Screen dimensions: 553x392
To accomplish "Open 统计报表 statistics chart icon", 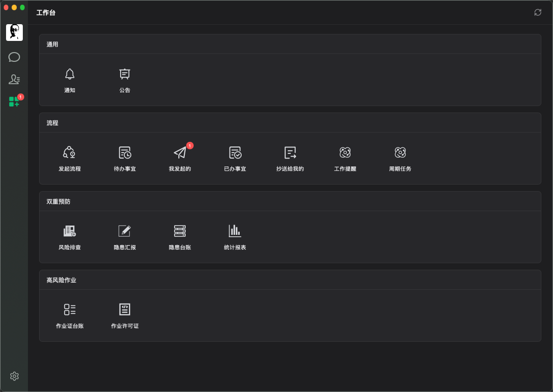I will (235, 231).
